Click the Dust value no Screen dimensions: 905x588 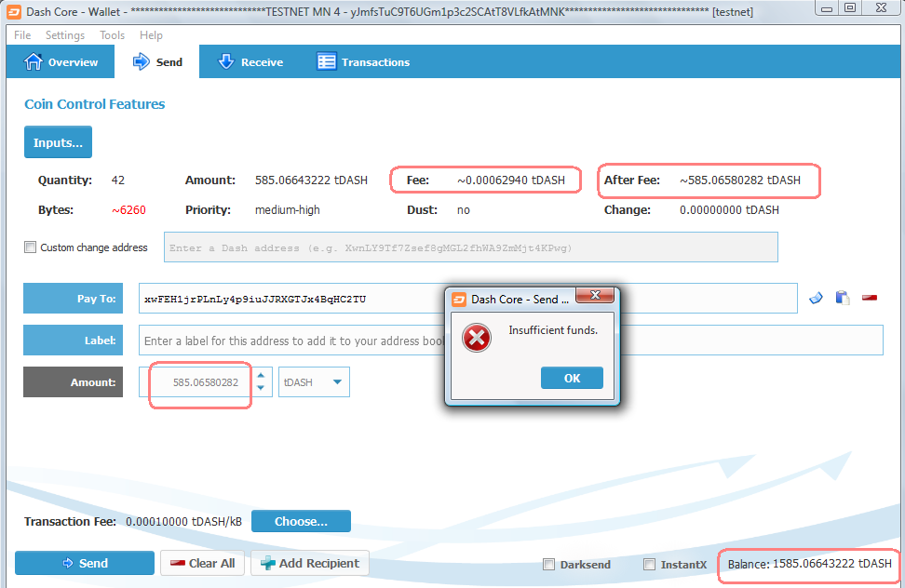[x=463, y=210]
